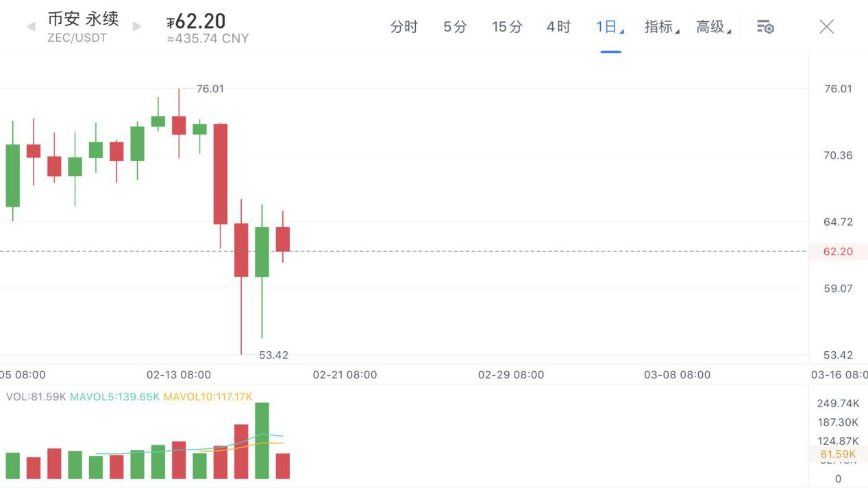Expand the 1日 timeframe dropdown
Image resolution: width=868 pixels, height=488 pixels.
click(610, 27)
